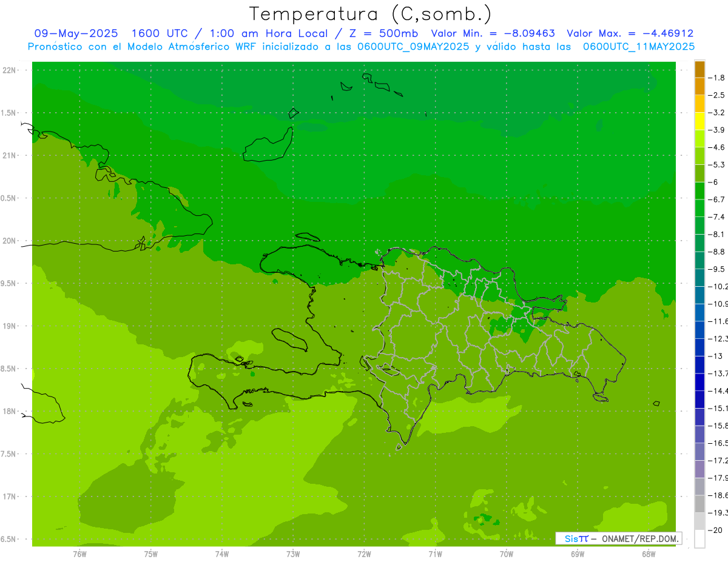The height and width of the screenshot is (562, 728).
Task: Click the "20N" latitude axis label
Action: pyautogui.click(x=9, y=241)
